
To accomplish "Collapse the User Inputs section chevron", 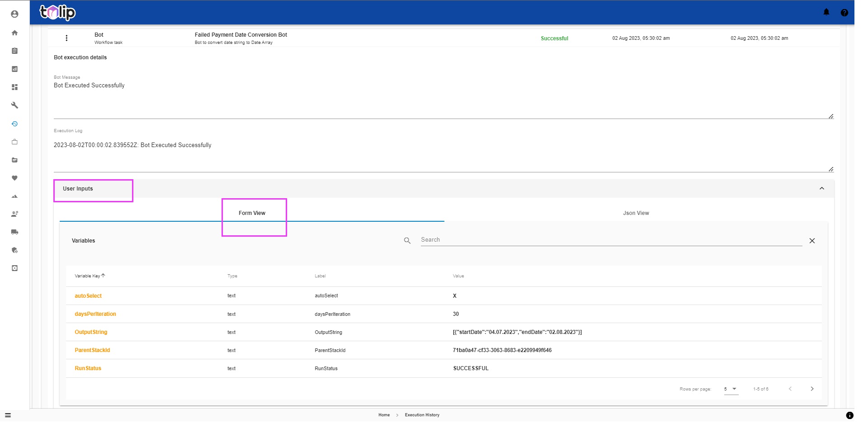I will [822, 188].
